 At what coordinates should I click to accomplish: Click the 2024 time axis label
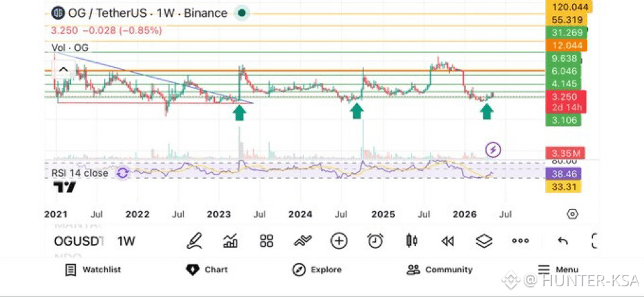click(x=300, y=214)
